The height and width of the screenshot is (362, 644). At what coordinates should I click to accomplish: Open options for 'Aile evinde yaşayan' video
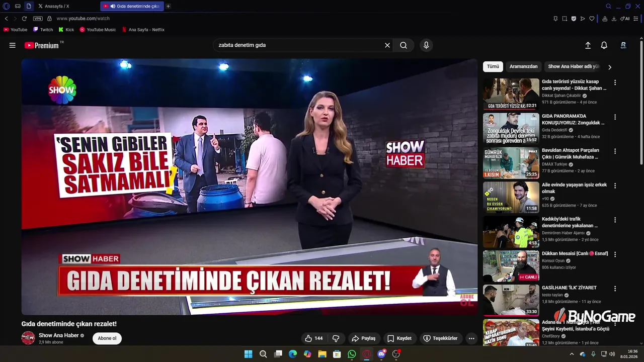pyautogui.click(x=615, y=186)
